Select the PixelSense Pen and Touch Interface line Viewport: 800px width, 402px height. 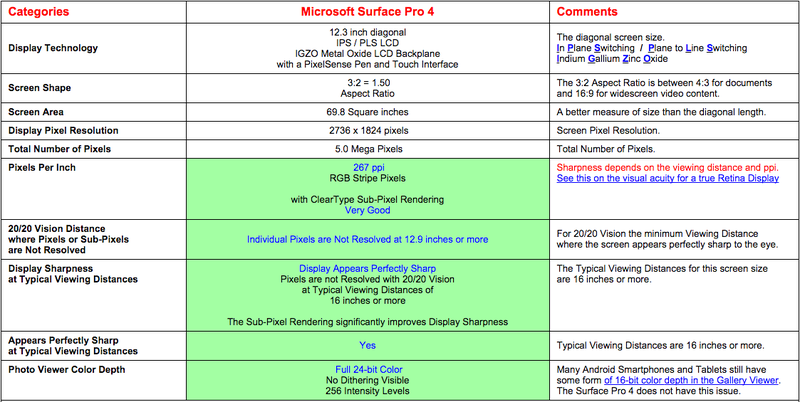[367, 64]
